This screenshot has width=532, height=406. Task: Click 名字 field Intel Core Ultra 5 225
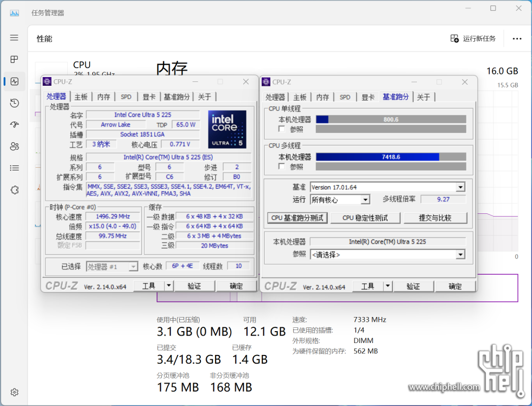[x=143, y=115]
